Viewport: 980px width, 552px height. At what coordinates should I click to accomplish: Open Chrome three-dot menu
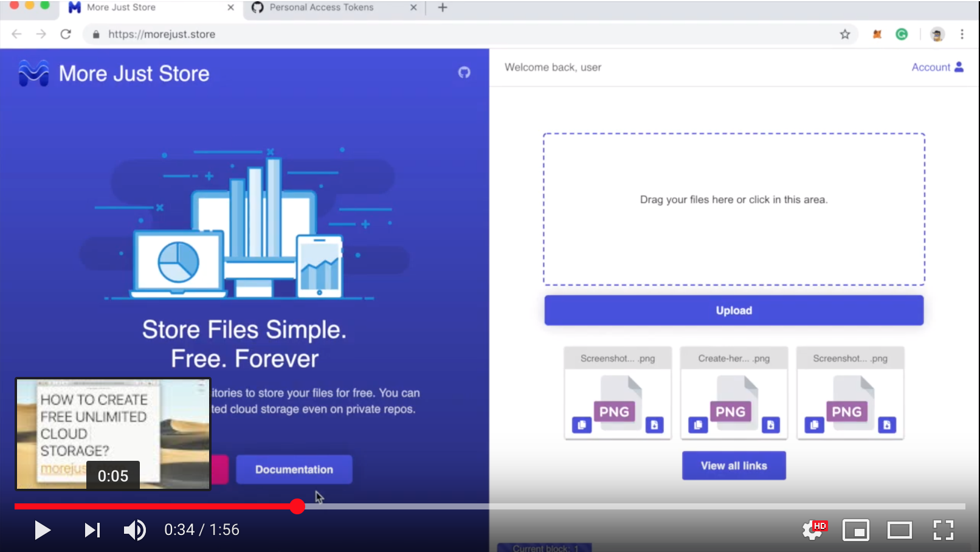click(962, 35)
